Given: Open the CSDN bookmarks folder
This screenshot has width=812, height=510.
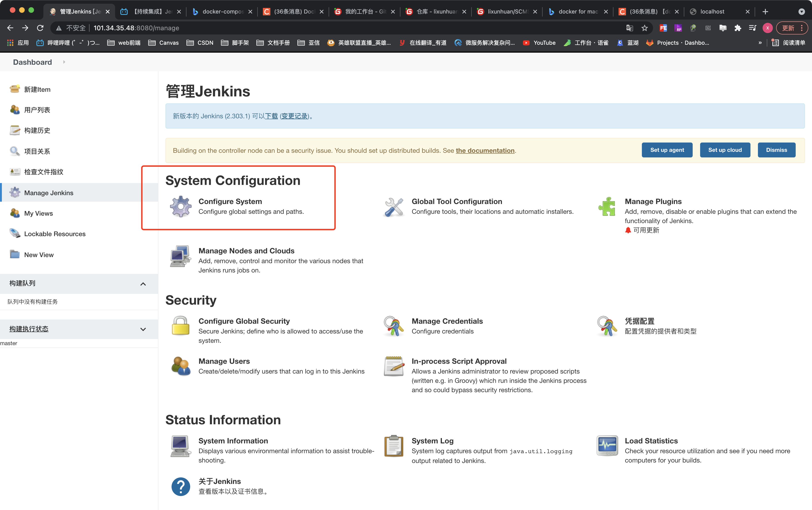Looking at the screenshot, I should [x=200, y=43].
